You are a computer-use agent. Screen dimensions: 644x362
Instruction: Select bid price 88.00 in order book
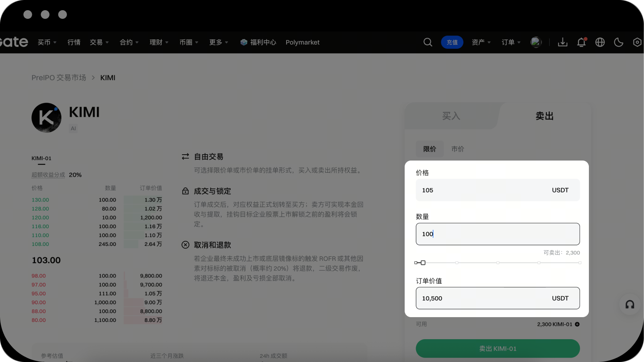[39, 311]
